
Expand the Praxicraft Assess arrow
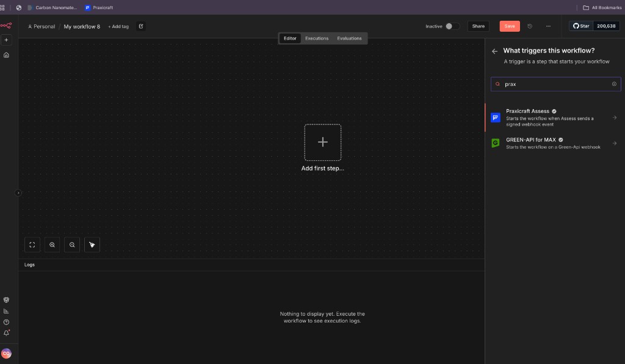(x=615, y=118)
